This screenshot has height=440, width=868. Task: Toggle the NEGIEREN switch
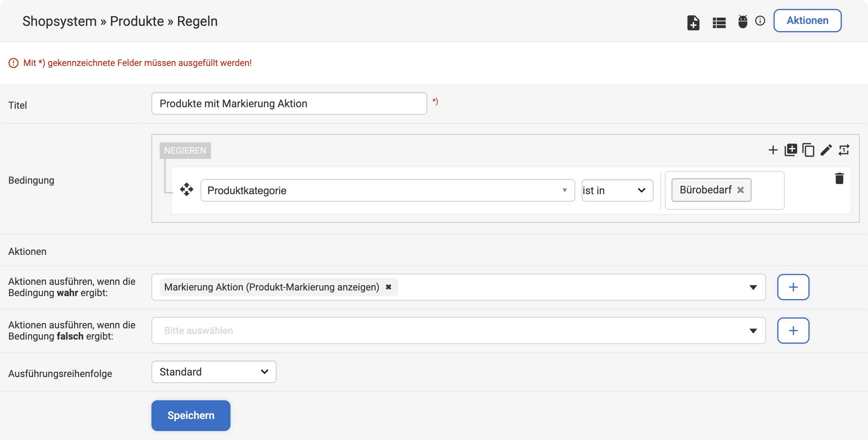[185, 151]
